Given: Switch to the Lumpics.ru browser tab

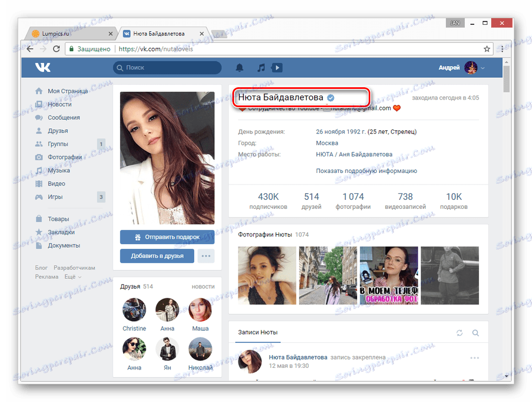Looking at the screenshot, I should click(x=71, y=34).
